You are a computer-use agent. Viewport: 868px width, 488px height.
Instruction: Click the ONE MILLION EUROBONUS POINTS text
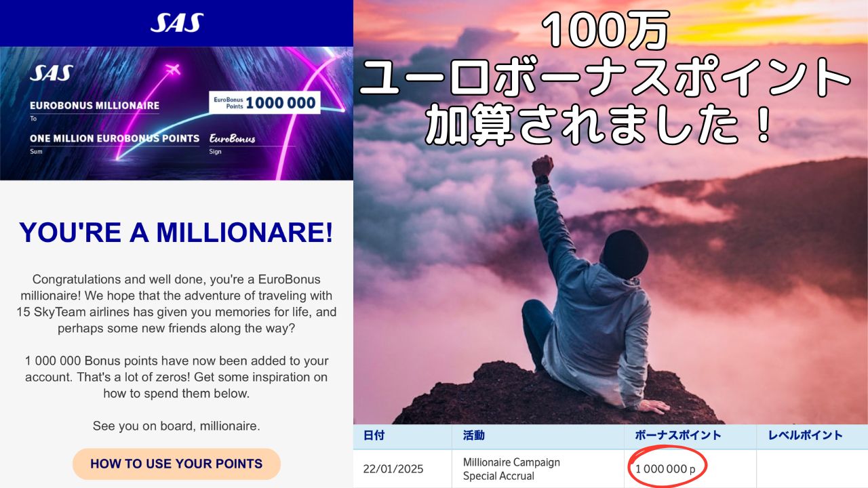(x=115, y=138)
